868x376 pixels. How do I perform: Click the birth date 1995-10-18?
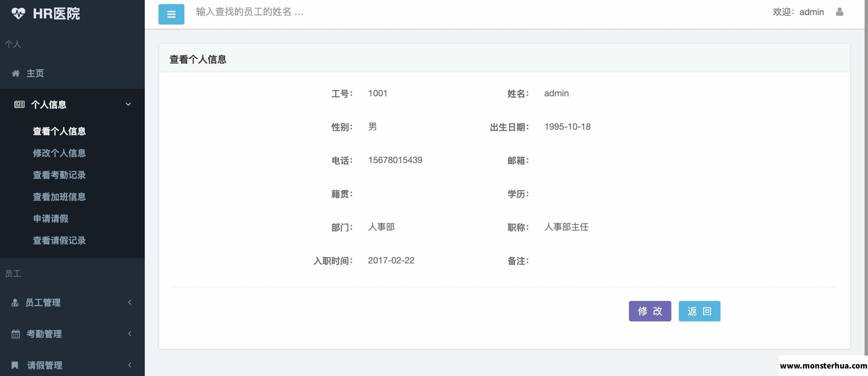point(568,127)
